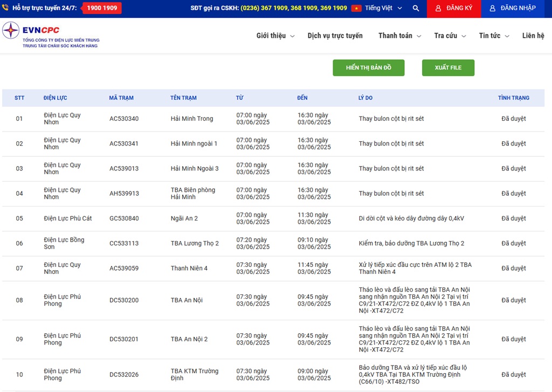This screenshot has width=552, height=392.
Task: Open the search magnifier icon
Action: [416, 9]
